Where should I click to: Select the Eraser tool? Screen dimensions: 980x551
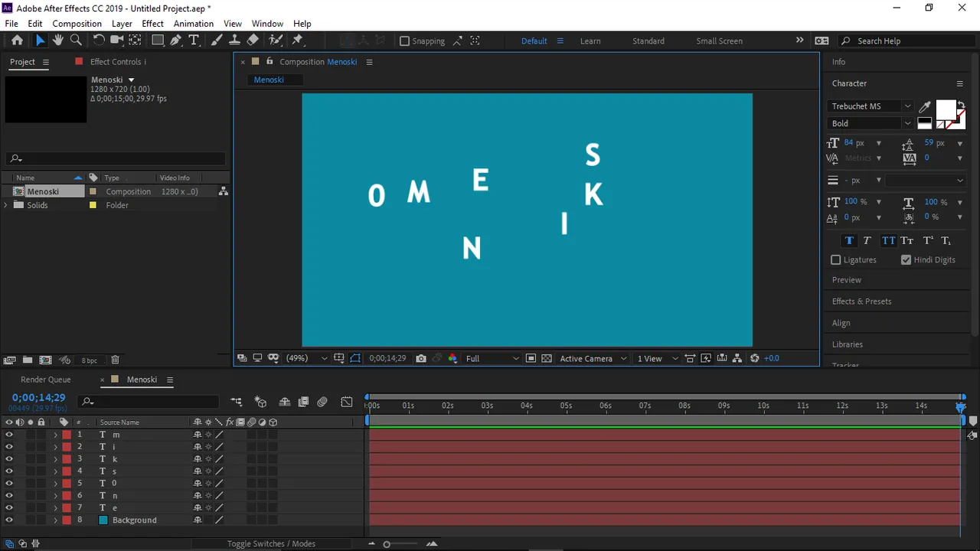tap(253, 41)
